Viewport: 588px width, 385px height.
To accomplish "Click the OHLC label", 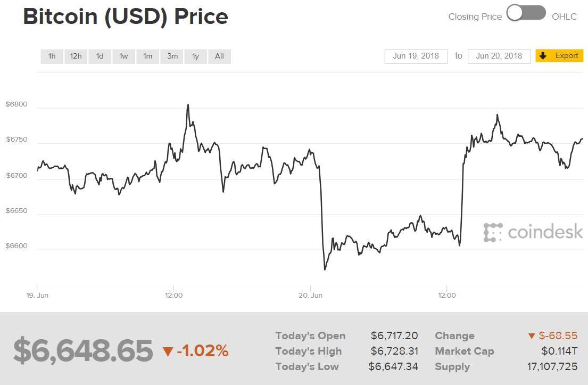I will click(564, 17).
